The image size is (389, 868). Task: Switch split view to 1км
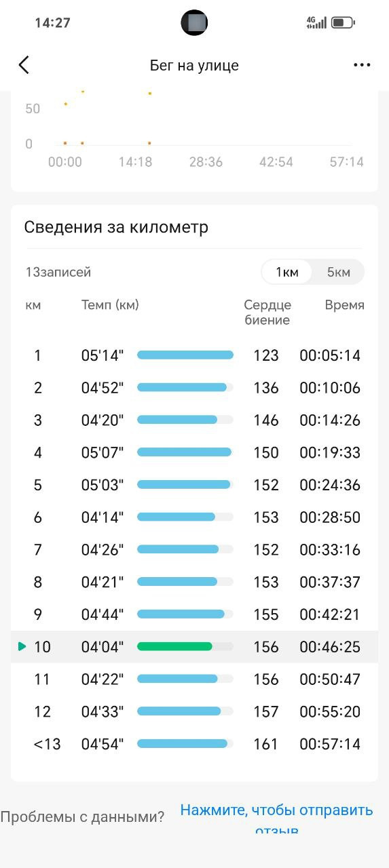pos(287,272)
